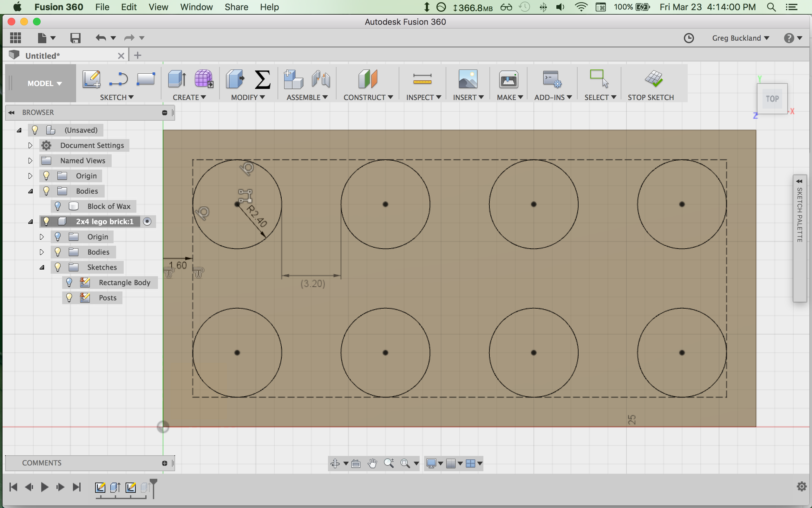The image size is (812, 508).
Task: Click the Stop Sketch icon
Action: [654, 79]
